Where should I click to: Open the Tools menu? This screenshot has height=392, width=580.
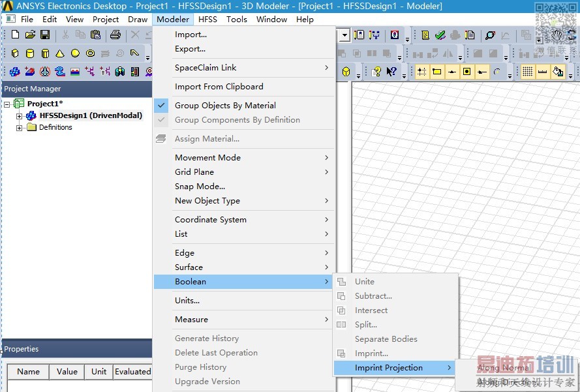[237, 19]
